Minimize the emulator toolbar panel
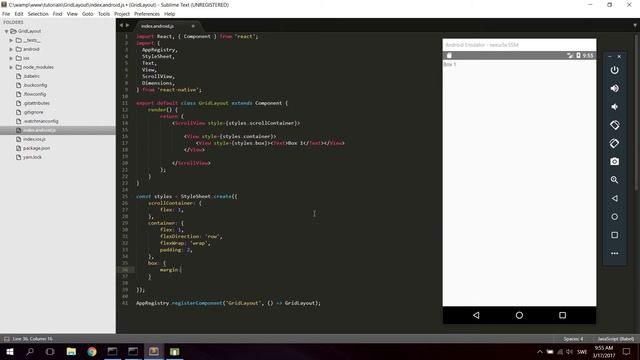The height and width of the screenshot is (360, 640). pyautogui.click(x=610, y=56)
